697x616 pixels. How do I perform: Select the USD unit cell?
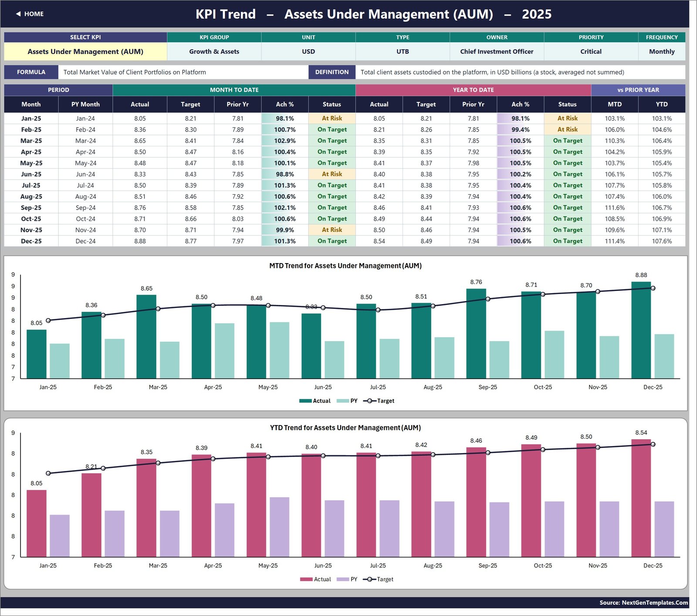click(x=308, y=51)
